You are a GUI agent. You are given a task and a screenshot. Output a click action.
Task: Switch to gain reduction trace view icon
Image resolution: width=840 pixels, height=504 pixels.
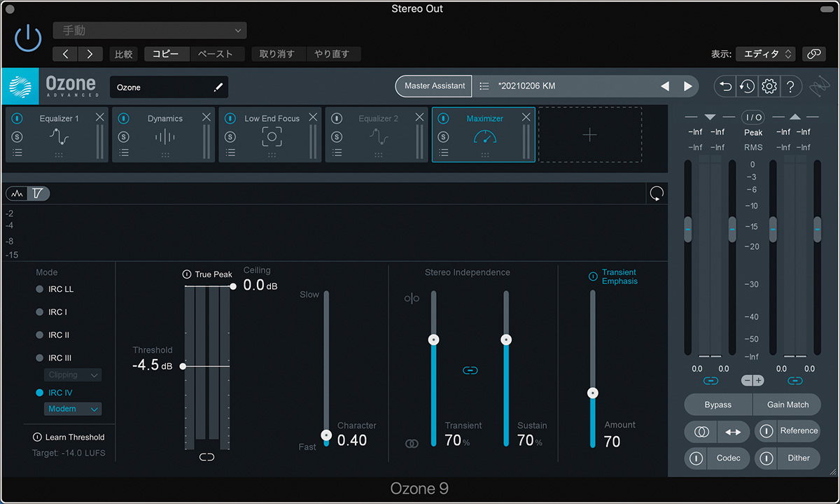pos(38,193)
